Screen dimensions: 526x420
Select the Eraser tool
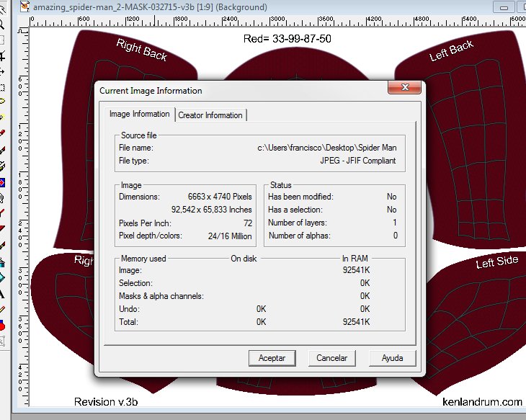pos(2,228)
